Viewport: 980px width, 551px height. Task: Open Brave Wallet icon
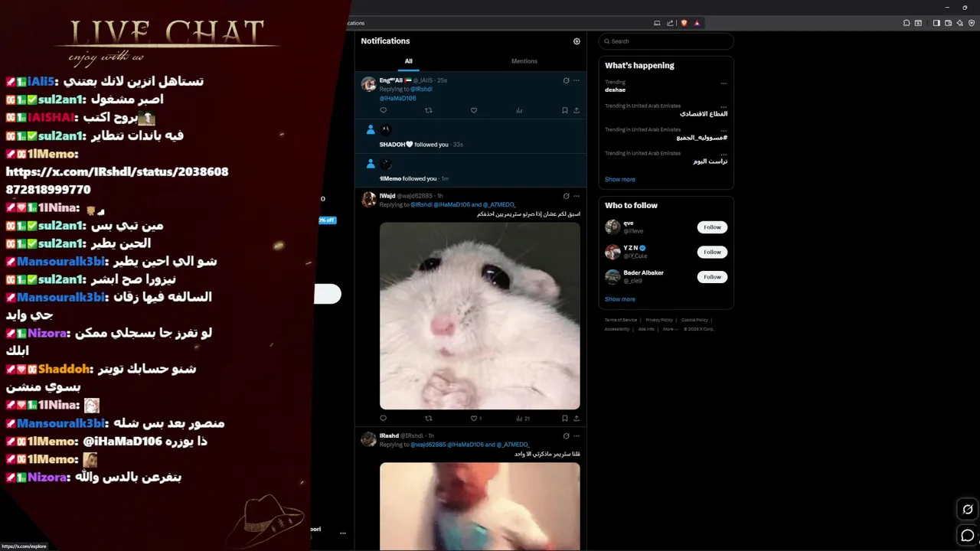[x=948, y=23]
